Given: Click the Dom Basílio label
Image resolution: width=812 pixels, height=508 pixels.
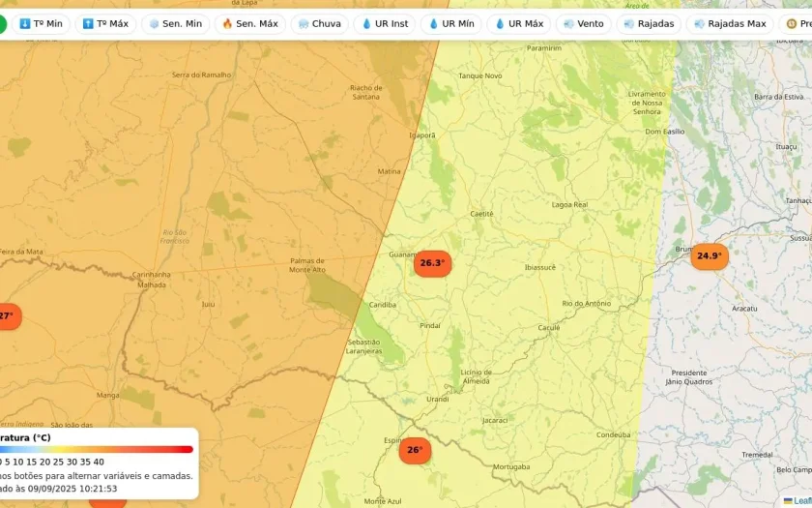Looking at the screenshot, I should coord(665,132).
